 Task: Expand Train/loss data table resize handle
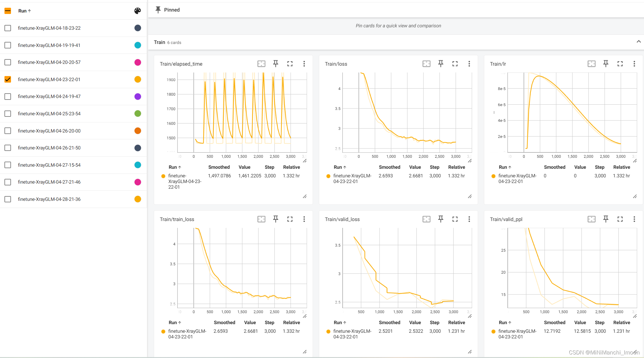[x=470, y=197]
